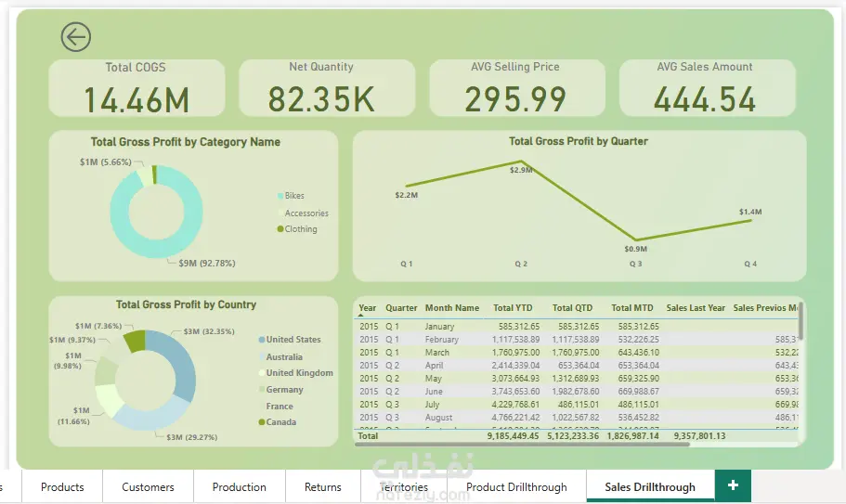Click the table's horizontal scrollbar
Image resolution: width=846 pixels, height=504 pixels.
pos(522,445)
